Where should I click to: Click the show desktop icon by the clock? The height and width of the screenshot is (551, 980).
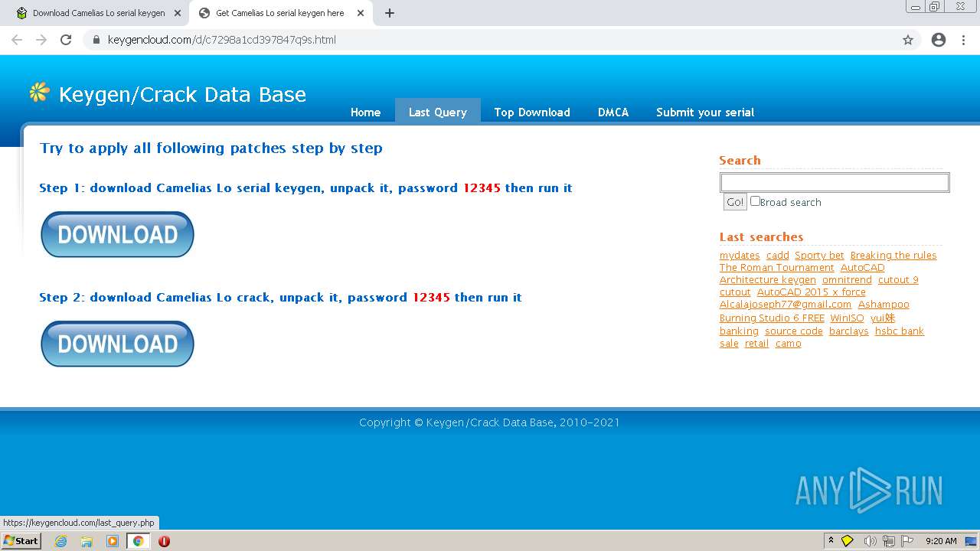coord(971,541)
